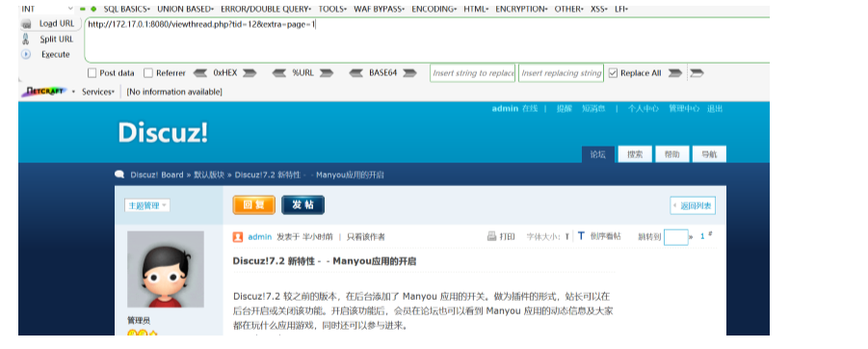Open the WAF BYPASS menu
868x349 pixels.
pos(380,9)
